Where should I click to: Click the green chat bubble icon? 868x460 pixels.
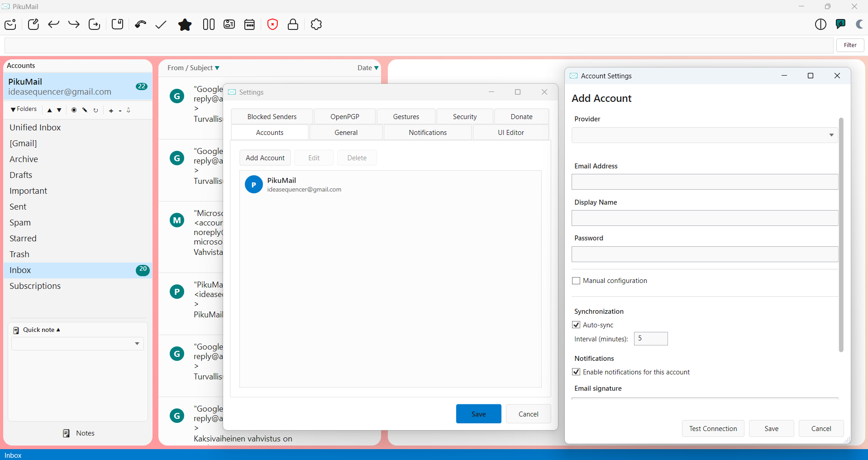point(841,24)
